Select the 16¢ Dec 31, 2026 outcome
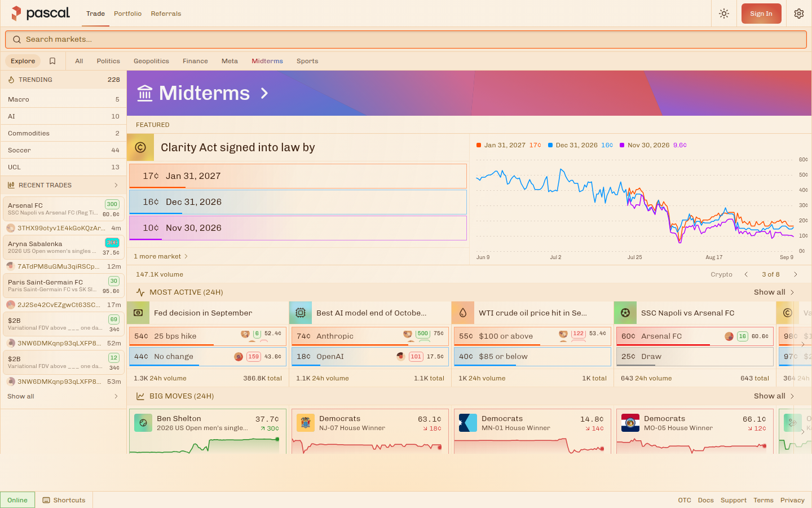Viewport: 812px width, 508px height. click(298, 202)
